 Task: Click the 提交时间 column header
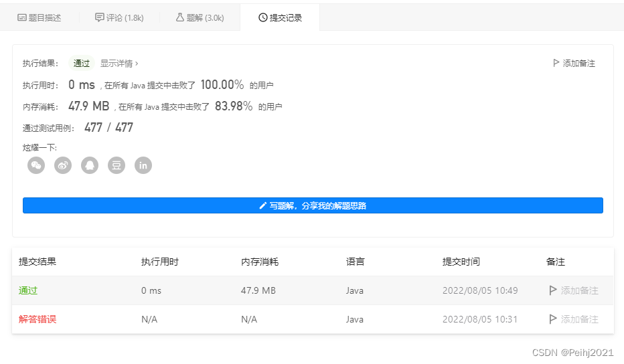click(x=461, y=262)
